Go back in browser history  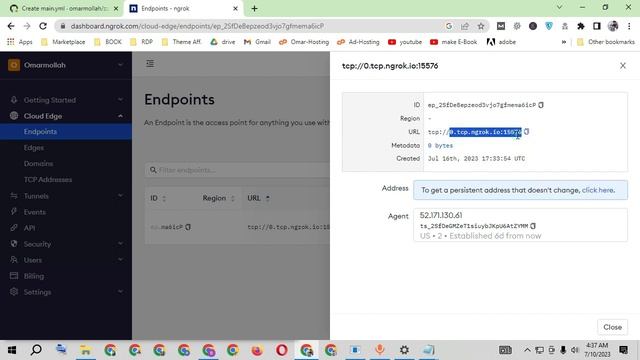[x=11, y=26]
